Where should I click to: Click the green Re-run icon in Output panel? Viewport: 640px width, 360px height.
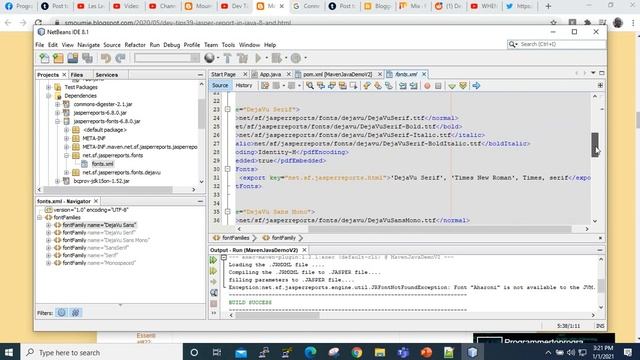pos(213,260)
